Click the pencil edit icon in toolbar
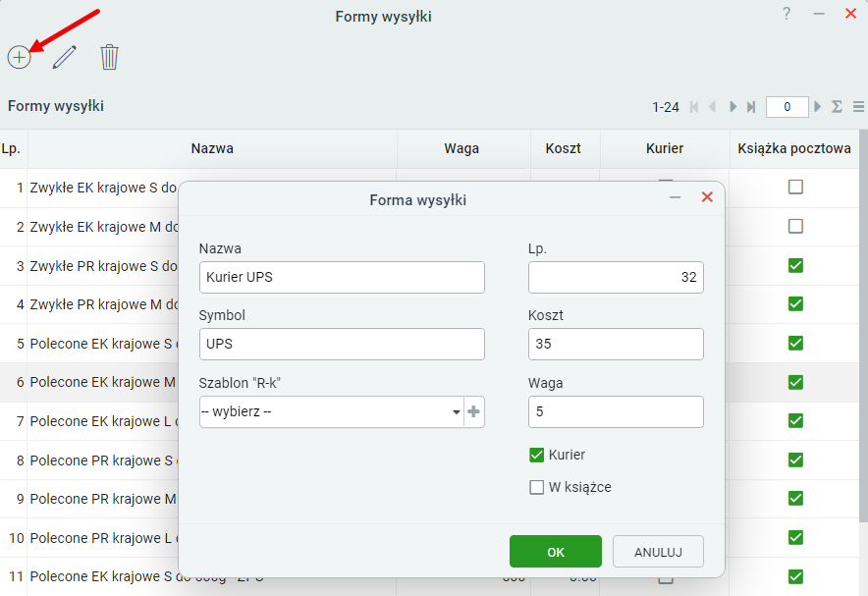 64,57
